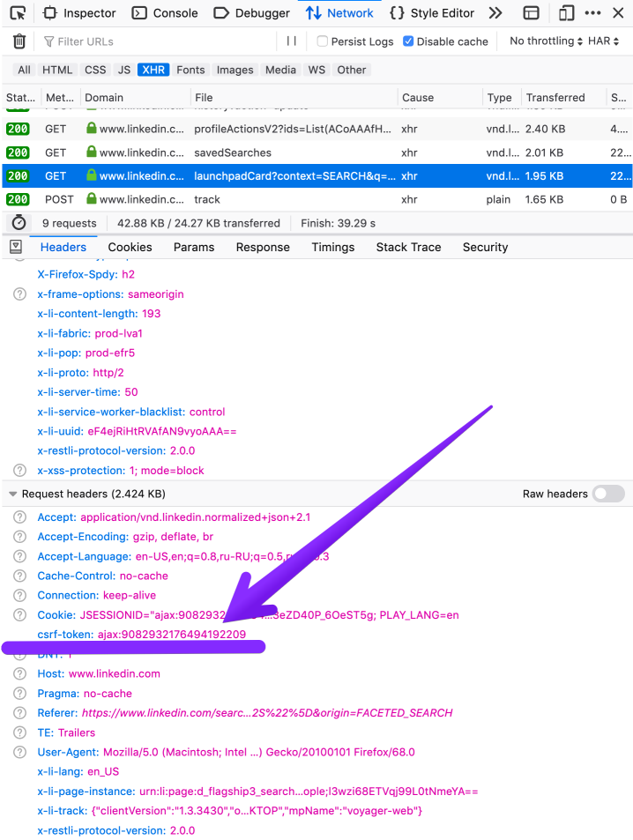
Task: Open the Debugger panel
Action: pos(252,13)
